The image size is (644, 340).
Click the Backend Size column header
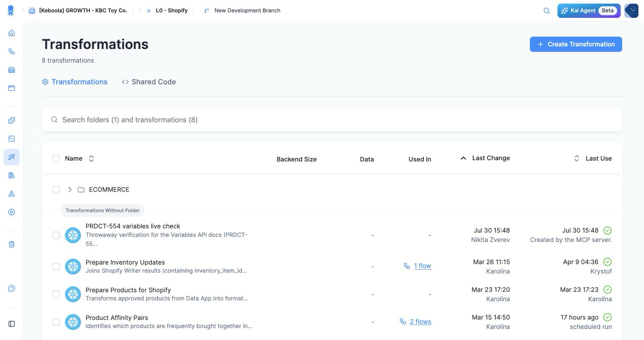click(296, 159)
